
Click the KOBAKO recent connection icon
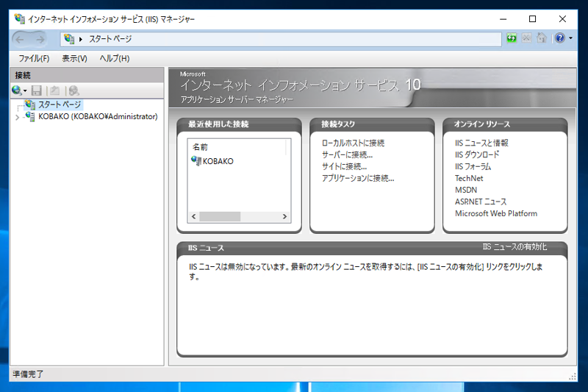pos(196,160)
